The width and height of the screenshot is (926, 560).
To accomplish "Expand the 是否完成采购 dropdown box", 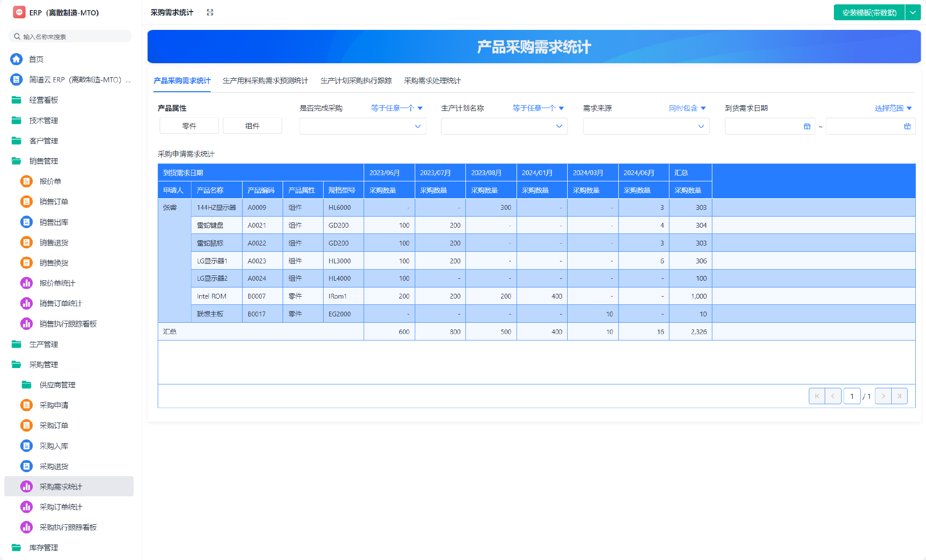I will (362, 126).
